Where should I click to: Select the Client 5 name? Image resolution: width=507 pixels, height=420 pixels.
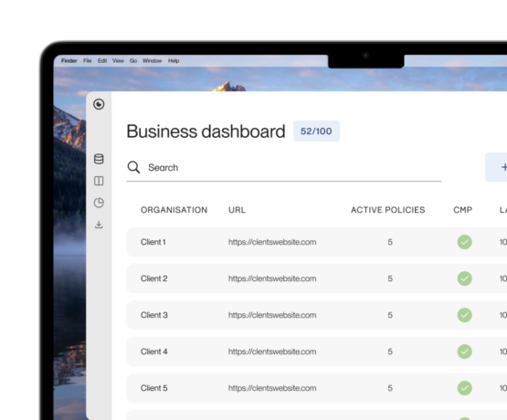coord(153,388)
